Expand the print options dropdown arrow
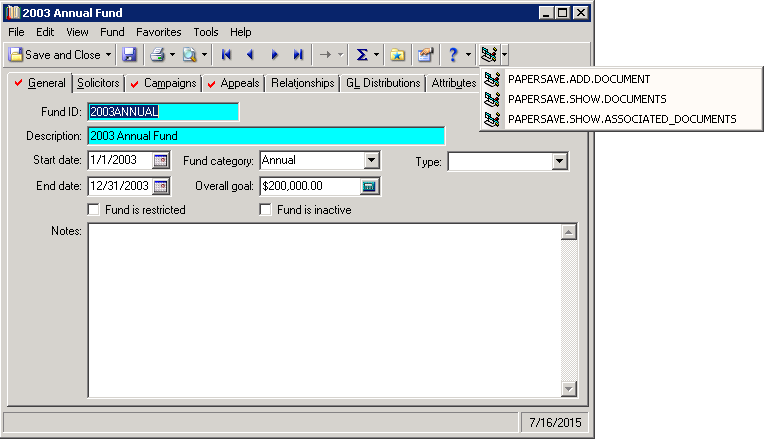764x439 pixels. pos(172,55)
